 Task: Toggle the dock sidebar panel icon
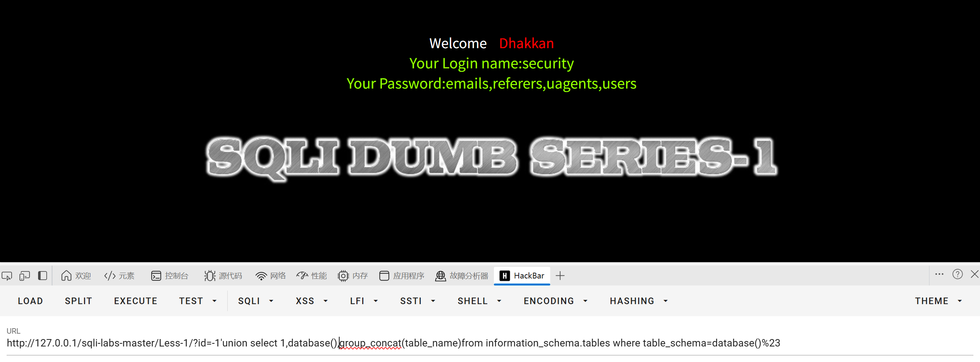(x=42, y=276)
